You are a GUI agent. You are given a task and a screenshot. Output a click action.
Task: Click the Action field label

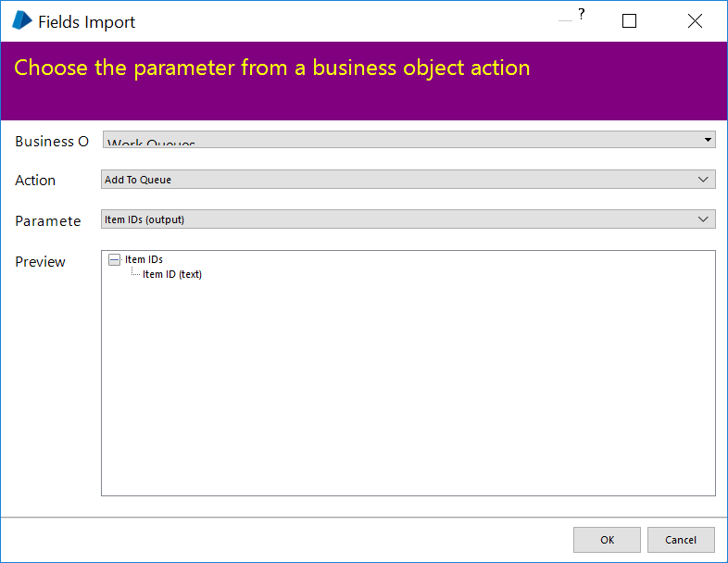click(35, 181)
